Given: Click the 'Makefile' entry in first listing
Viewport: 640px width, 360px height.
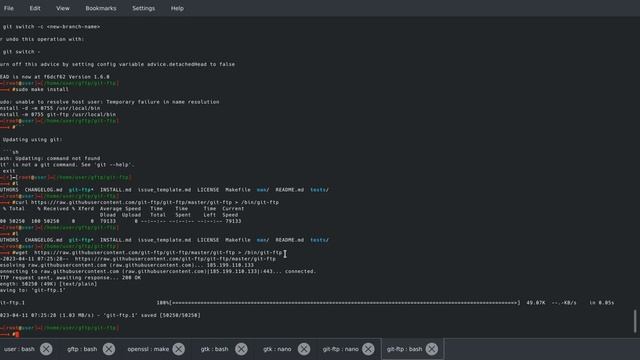Looking at the screenshot, I should pos(238,190).
